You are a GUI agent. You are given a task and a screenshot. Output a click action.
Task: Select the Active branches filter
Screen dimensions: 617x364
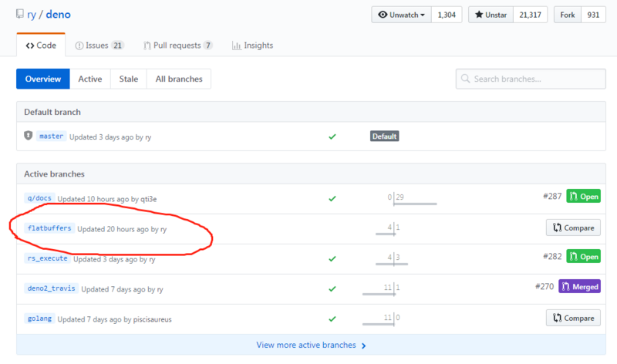pos(90,79)
